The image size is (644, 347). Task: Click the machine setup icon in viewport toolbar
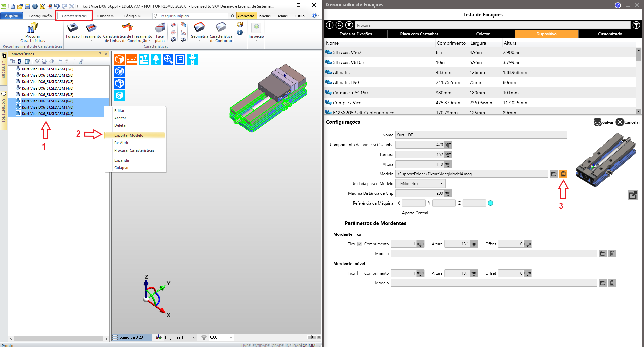144,59
